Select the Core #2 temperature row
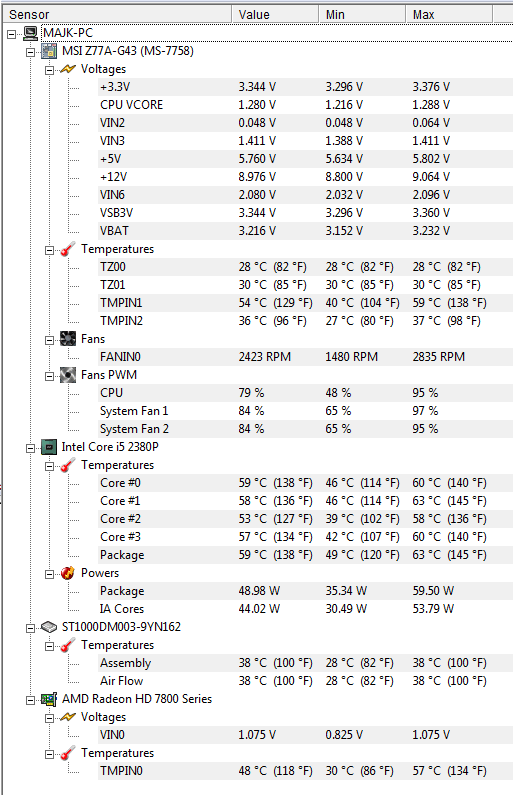The height and width of the screenshot is (795, 513). [305, 519]
